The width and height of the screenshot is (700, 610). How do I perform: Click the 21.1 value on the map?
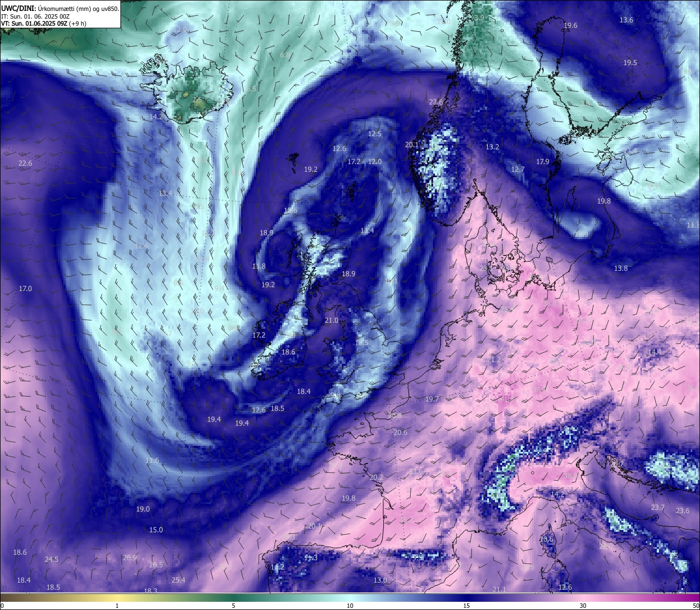[499, 590]
